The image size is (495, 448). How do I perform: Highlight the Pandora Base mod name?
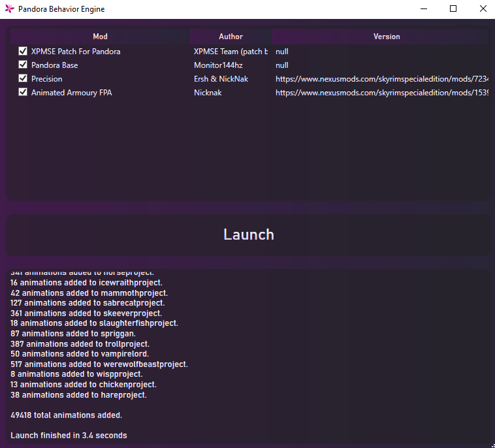tap(54, 65)
